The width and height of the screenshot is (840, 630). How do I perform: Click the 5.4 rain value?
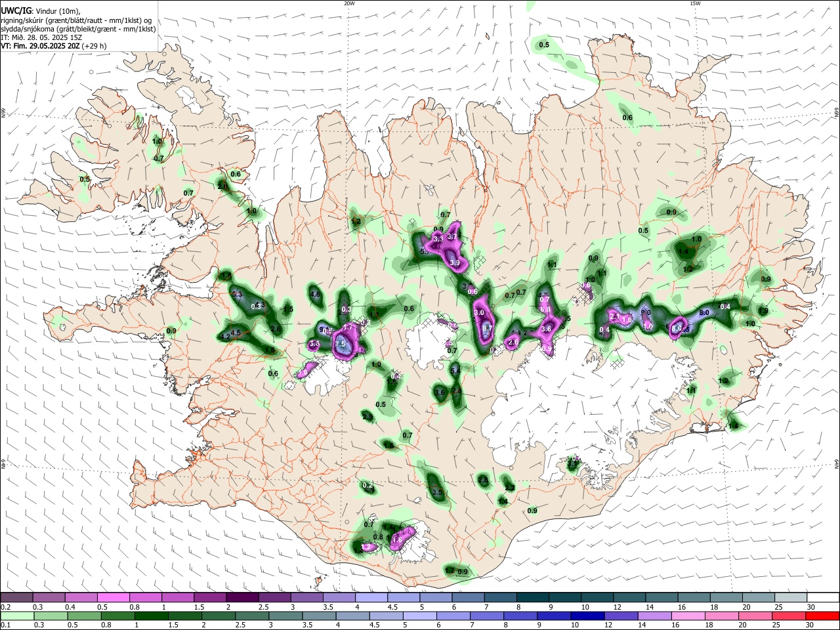click(455, 371)
